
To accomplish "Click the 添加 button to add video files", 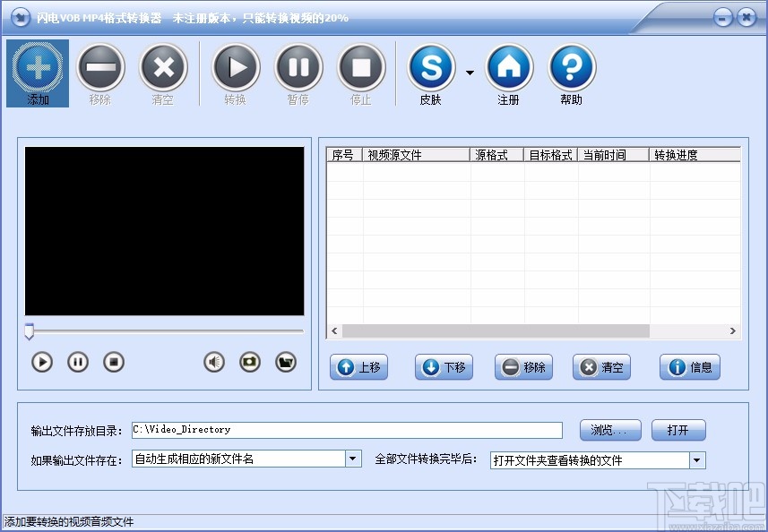I will pos(37,72).
